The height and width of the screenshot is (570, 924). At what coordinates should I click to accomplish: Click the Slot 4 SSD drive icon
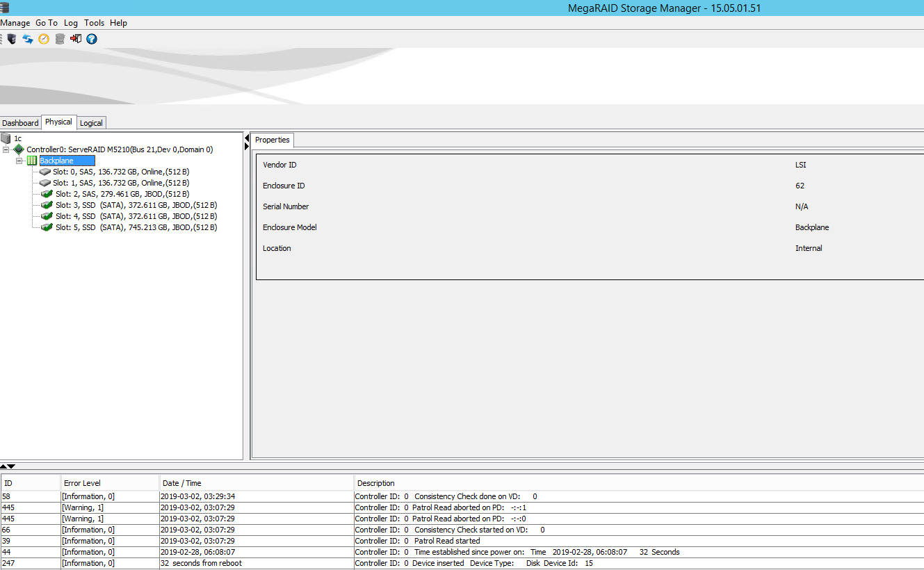[47, 216]
